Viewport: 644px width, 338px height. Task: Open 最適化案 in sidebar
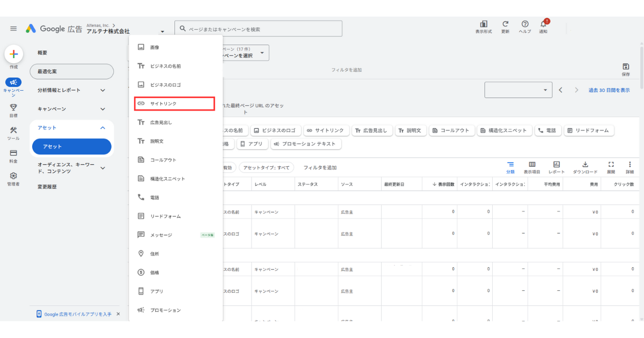point(71,71)
